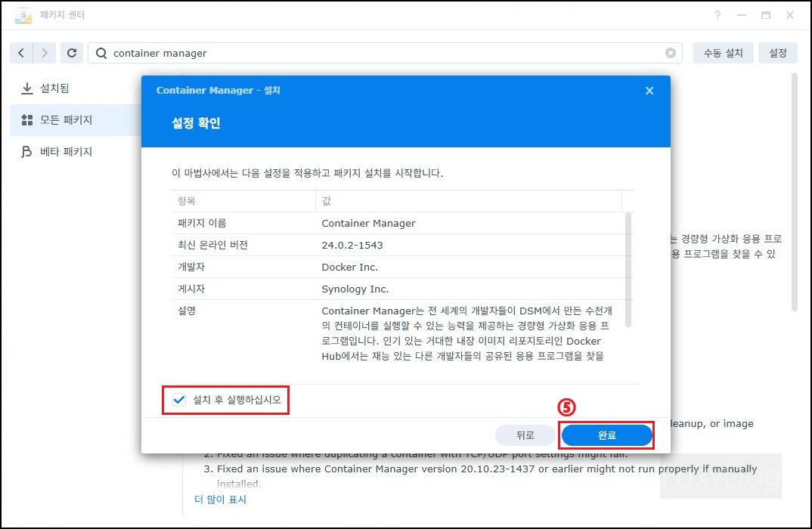Click the 더 많이 표시 link
This screenshot has width=812, height=529.
pos(220,500)
